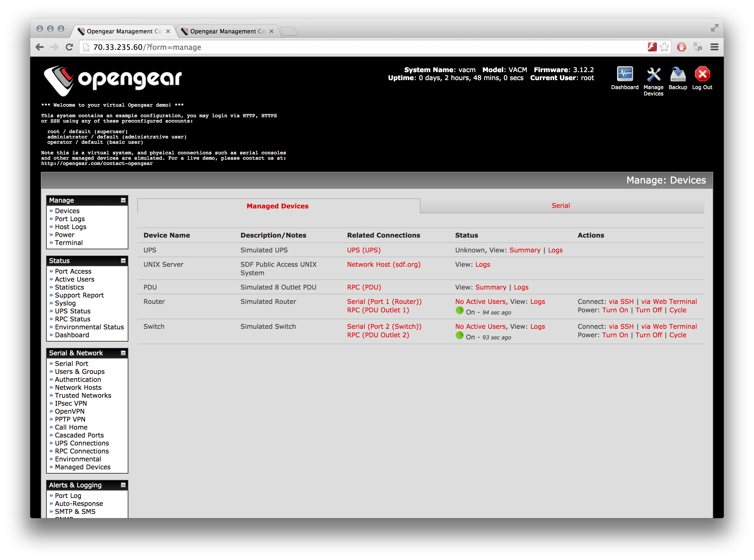Image resolution: width=754 pixels, height=560 pixels.
Task: Select the Managed Devices tab
Action: coord(279,206)
